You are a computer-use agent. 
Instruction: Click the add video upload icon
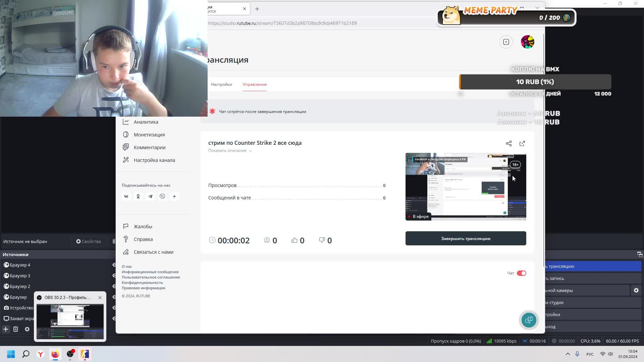click(506, 42)
